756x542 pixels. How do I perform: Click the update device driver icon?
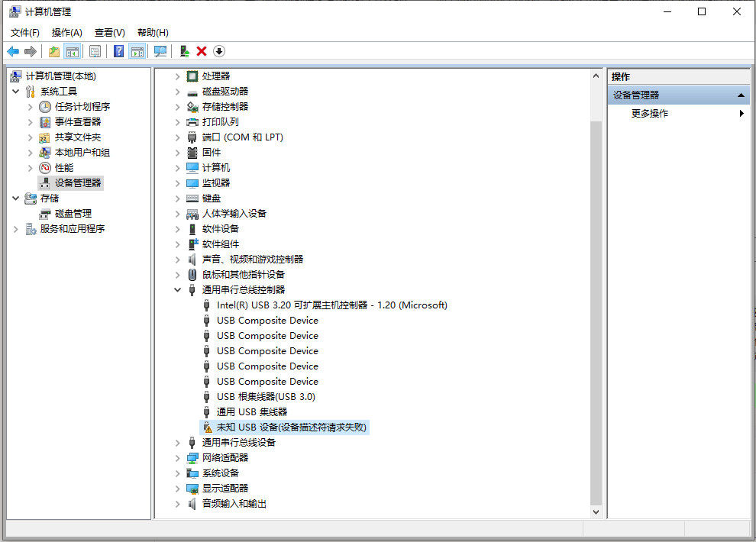184,51
